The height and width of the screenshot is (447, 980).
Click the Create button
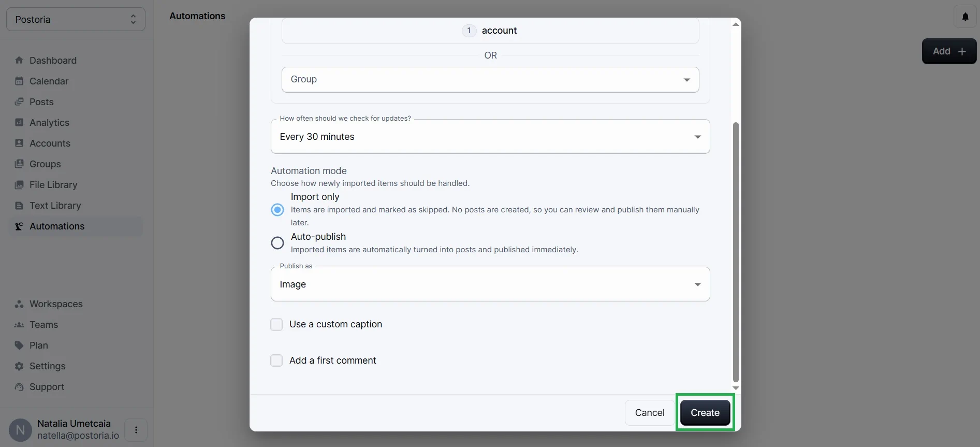click(x=705, y=412)
